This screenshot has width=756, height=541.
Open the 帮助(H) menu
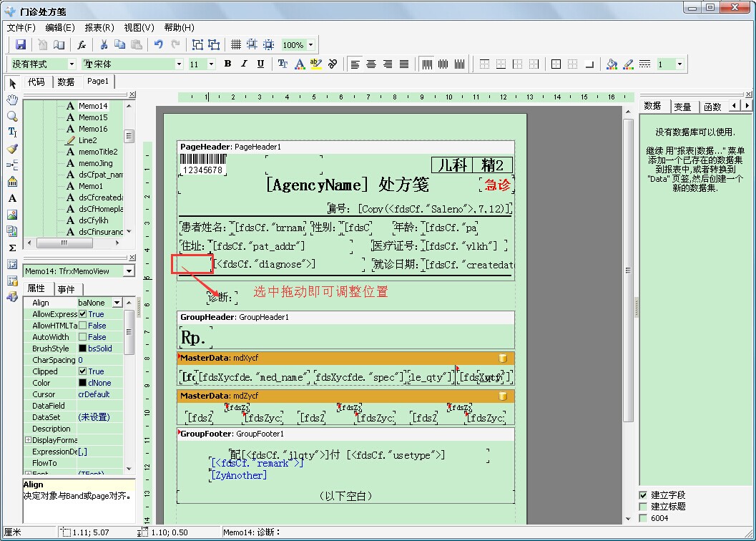179,27
